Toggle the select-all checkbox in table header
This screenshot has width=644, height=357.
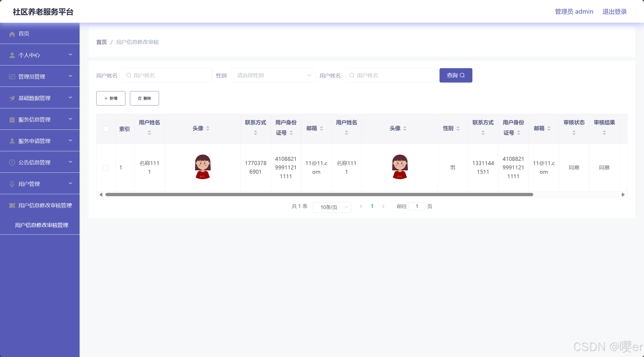106,129
